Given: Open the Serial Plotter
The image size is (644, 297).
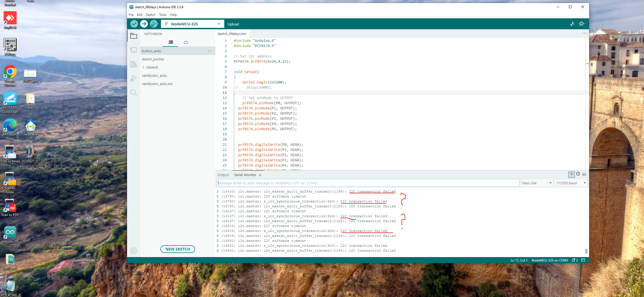Looking at the screenshot, I should tap(572, 24).
